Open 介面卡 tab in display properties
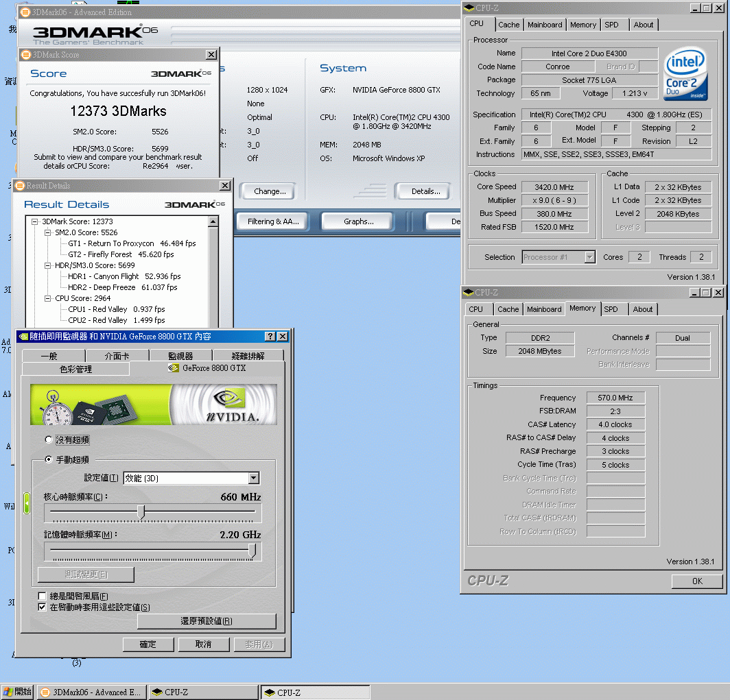The image size is (730, 700). coord(117,357)
